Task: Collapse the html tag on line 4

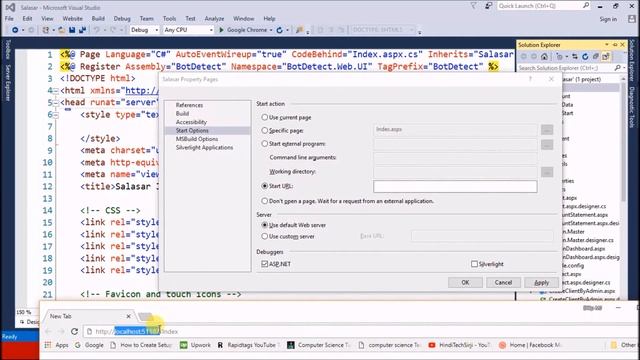Action: pos(56,91)
